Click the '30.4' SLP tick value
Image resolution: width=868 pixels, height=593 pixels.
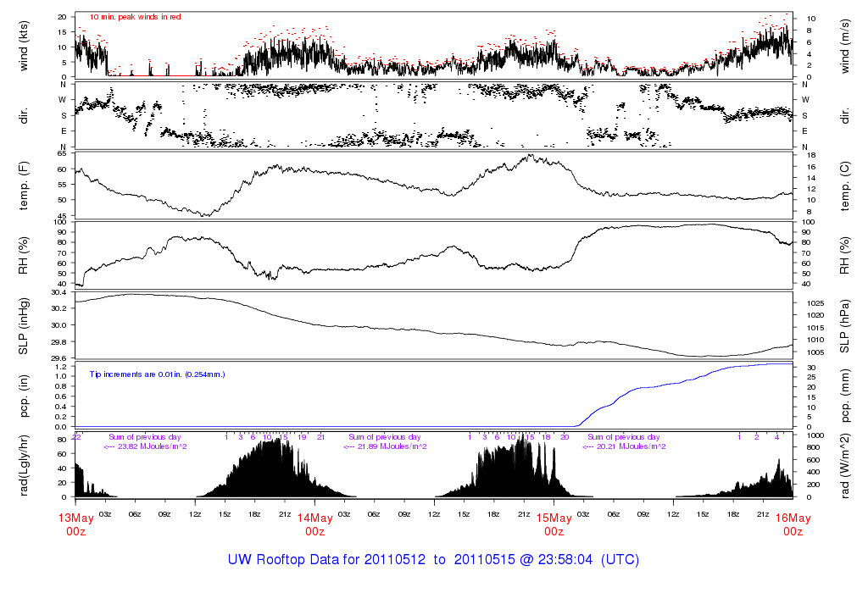point(58,292)
